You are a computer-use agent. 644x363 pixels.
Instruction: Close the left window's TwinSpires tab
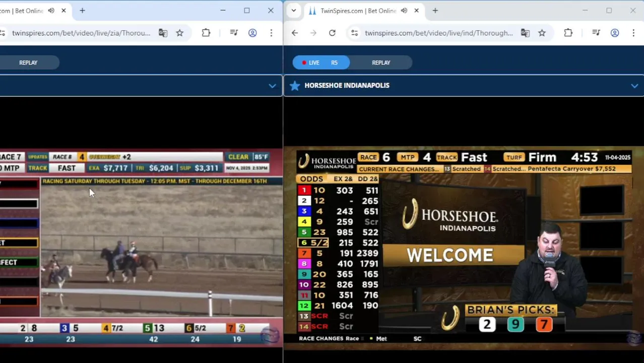pos(63,11)
